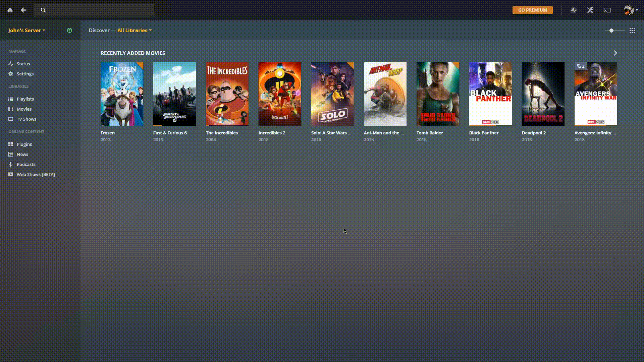Open the TV Shows library
Screen dimensions: 644x362
coord(26,119)
